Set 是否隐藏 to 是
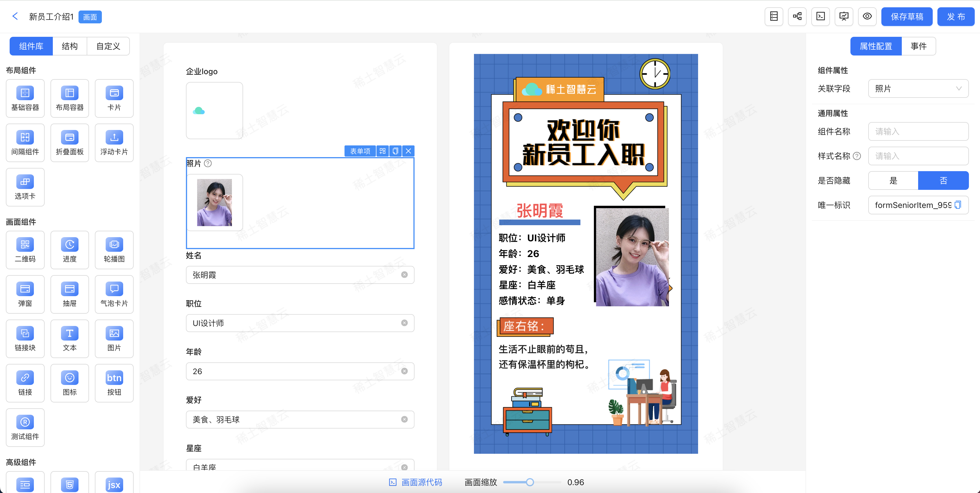The height and width of the screenshot is (493, 980). click(893, 180)
